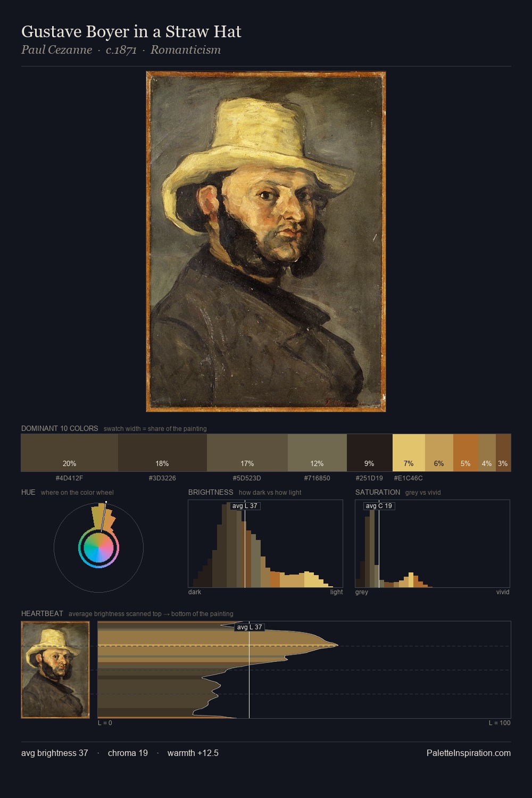Click the date 'c.1871'

[x=121, y=50]
